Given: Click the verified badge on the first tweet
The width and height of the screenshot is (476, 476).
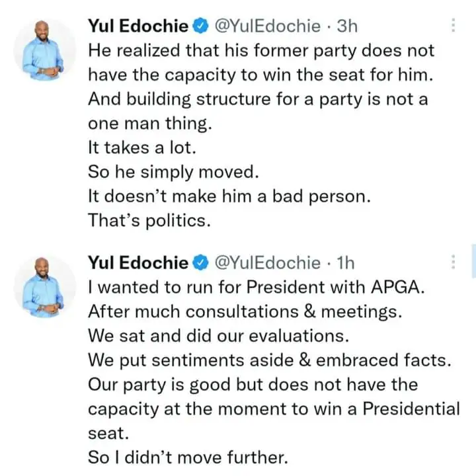Looking at the screenshot, I should click(200, 26).
